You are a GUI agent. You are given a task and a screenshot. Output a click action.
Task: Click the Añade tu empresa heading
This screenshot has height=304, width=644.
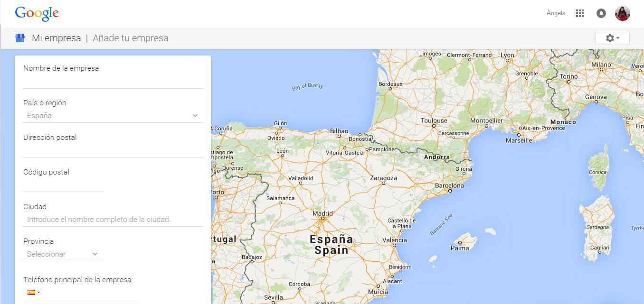tap(131, 38)
